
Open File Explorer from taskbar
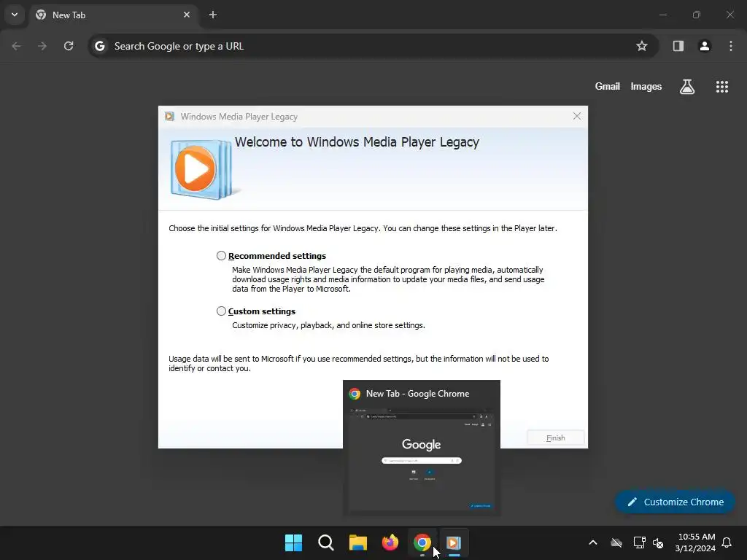tap(357, 542)
